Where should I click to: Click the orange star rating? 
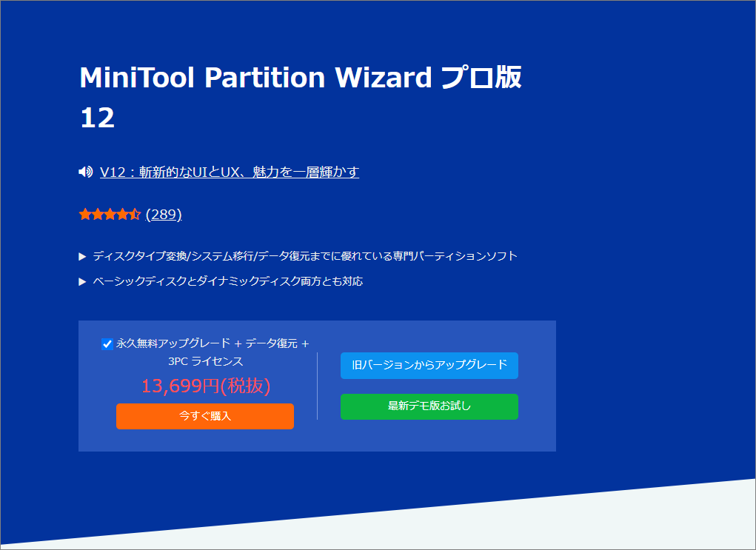(110, 214)
